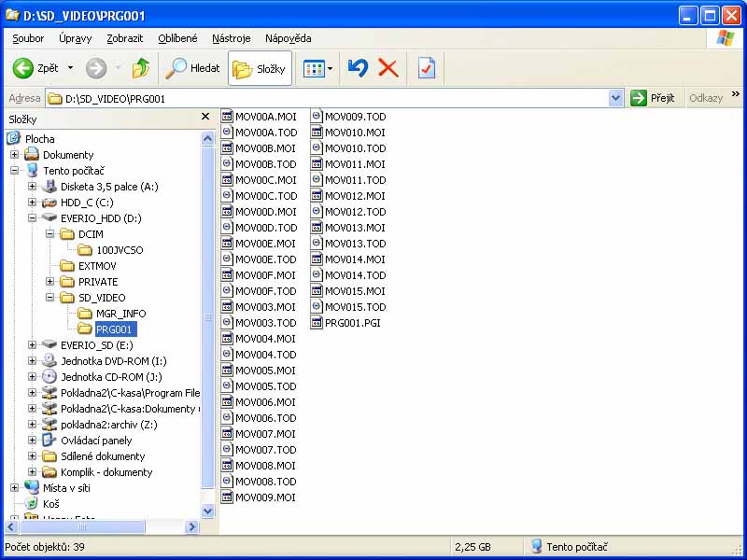Select the MOV00A.MOI file

[264, 117]
